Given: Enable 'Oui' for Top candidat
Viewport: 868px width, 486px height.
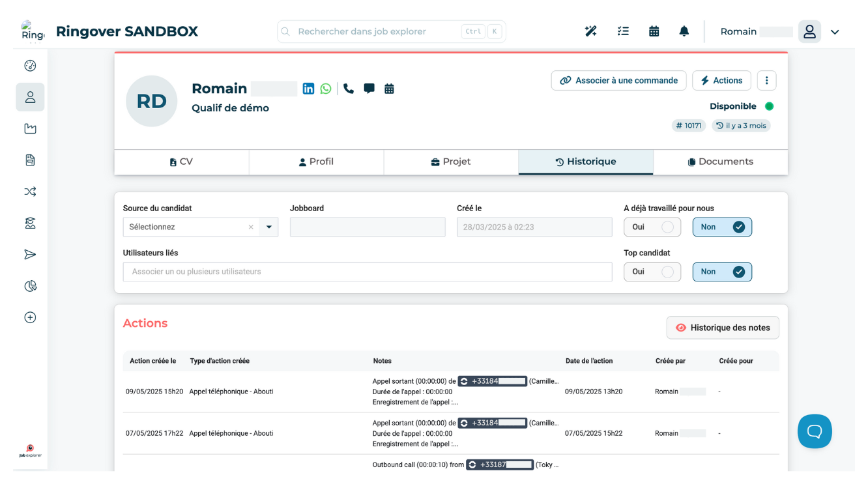Looking at the screenshot, I should 652,272.
